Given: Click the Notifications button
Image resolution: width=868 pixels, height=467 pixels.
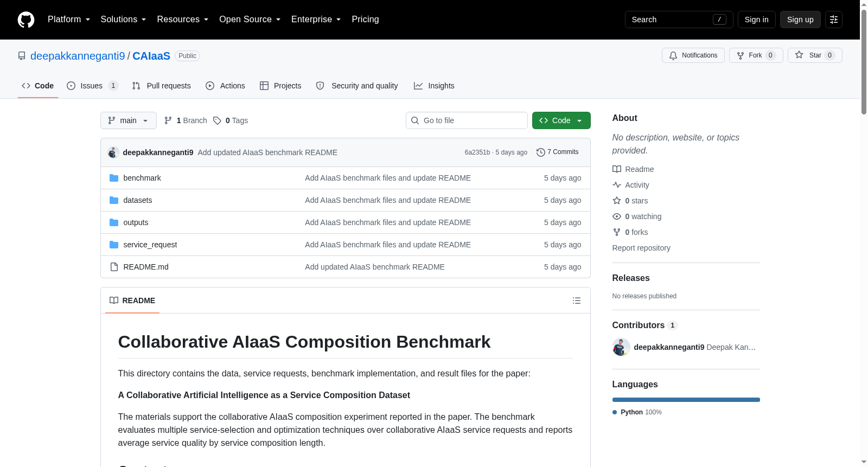Looking at the screenshot, I should click(x=693, y=55).
